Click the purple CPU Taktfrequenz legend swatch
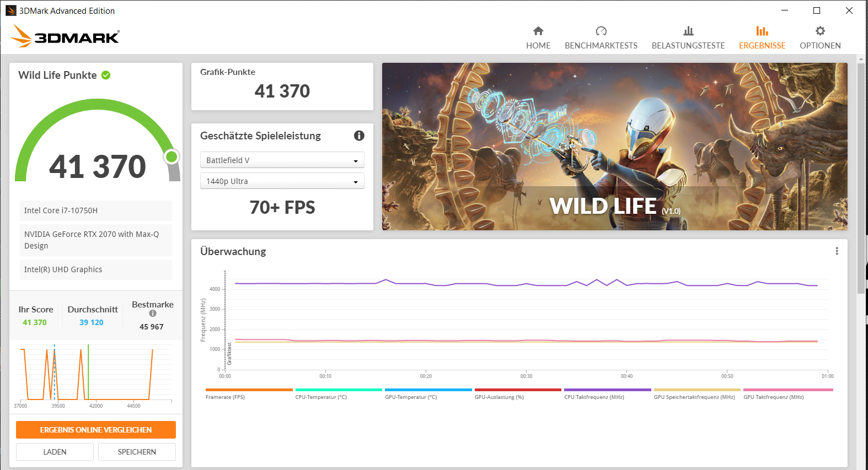The height and width of the screenshot is (470, 868). click(607, 390)
